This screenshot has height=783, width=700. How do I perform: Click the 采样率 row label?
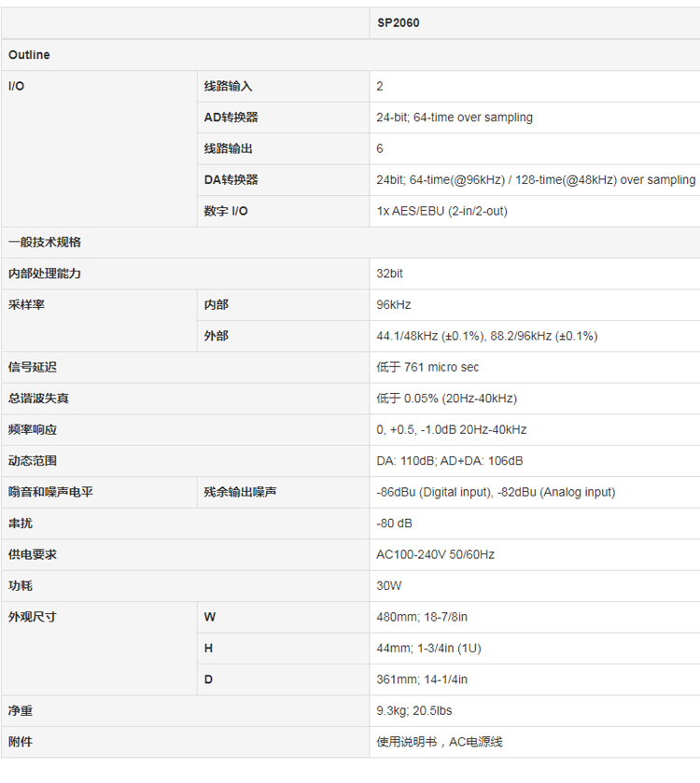26,304
